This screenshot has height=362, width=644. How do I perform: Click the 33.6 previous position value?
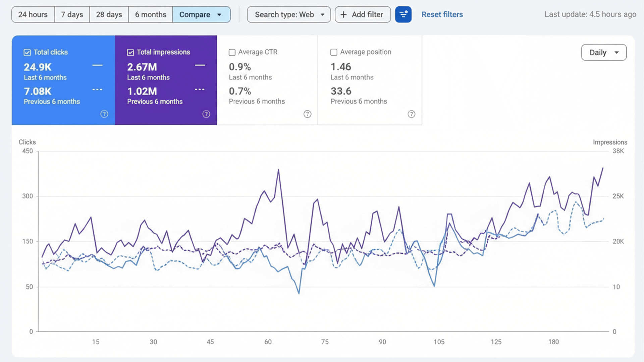pos(341,91)
